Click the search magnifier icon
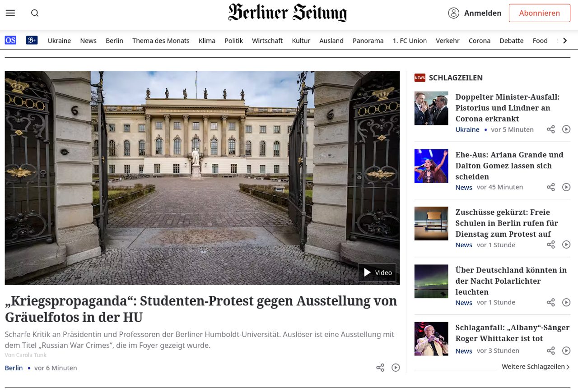 point(35,13)
